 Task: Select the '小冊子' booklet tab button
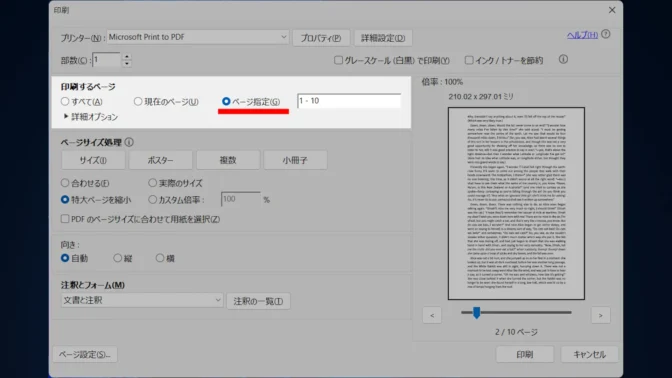pos(295,160)
